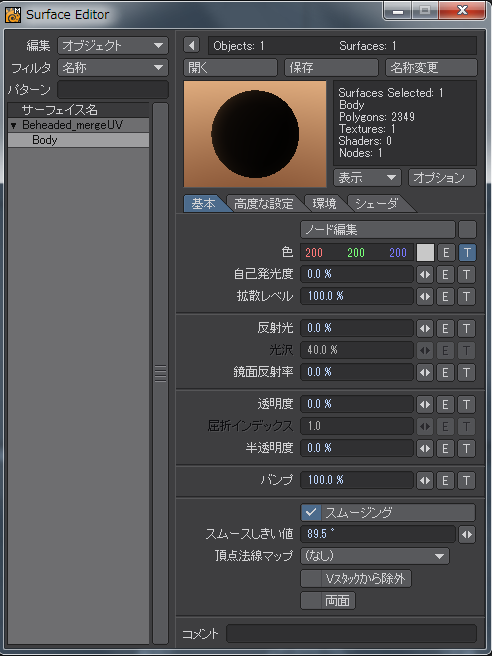Open the 編集 オブジェクト dropdown
This screenshot has height=656, width=492.
coord(113,45)
